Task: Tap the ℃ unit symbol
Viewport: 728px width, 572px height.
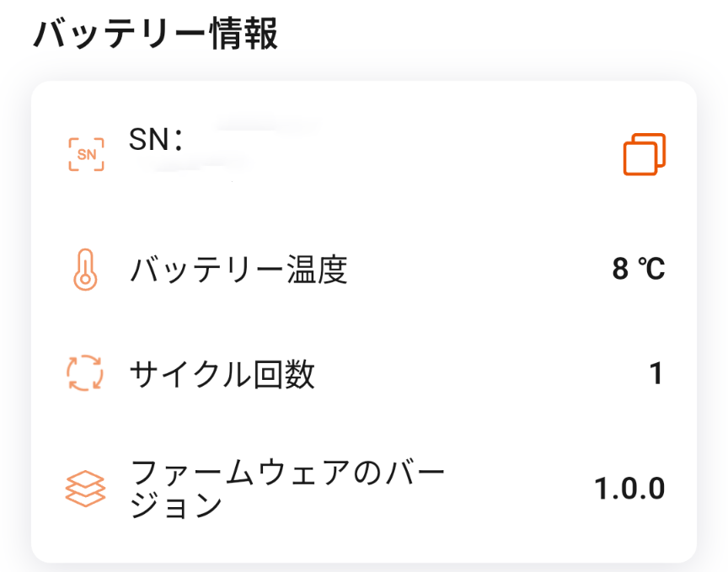Action: [x=650, y=270]
